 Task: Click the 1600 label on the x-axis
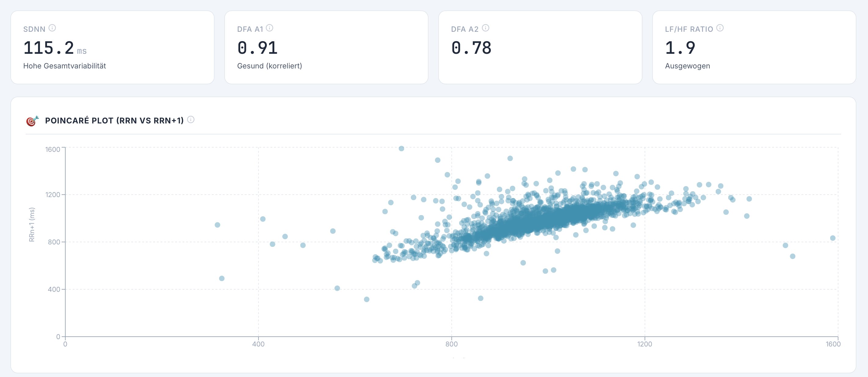pyautogui.click(x=833, y=344)
